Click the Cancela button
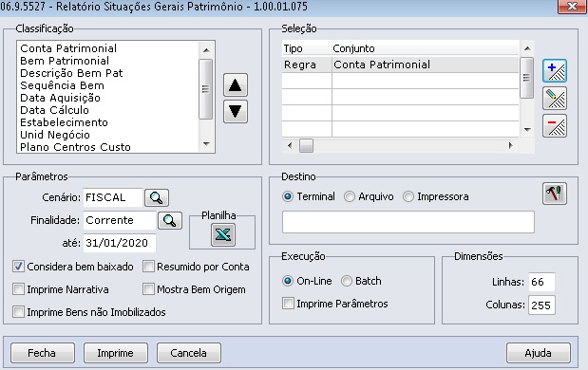 tap(189, 353)
